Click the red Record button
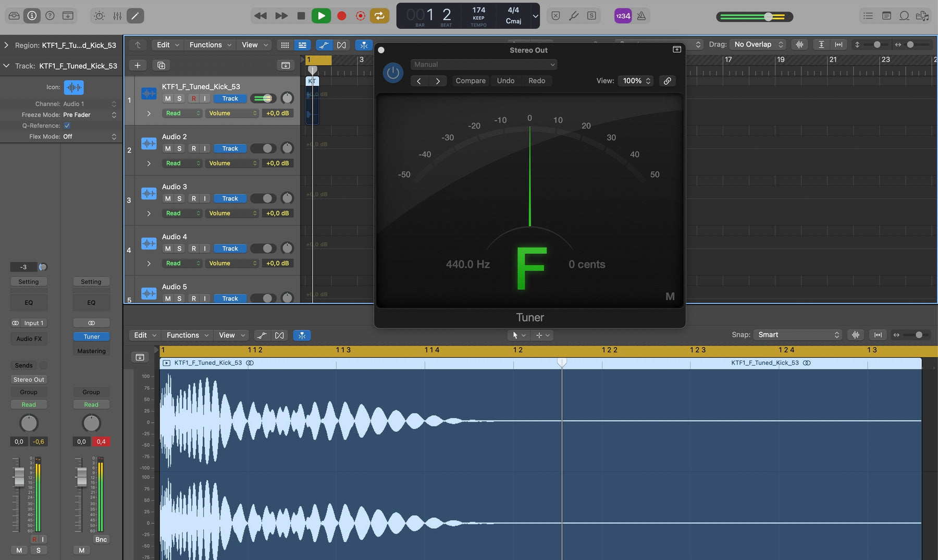Screen dimensions: 938x560 [341, 16]
